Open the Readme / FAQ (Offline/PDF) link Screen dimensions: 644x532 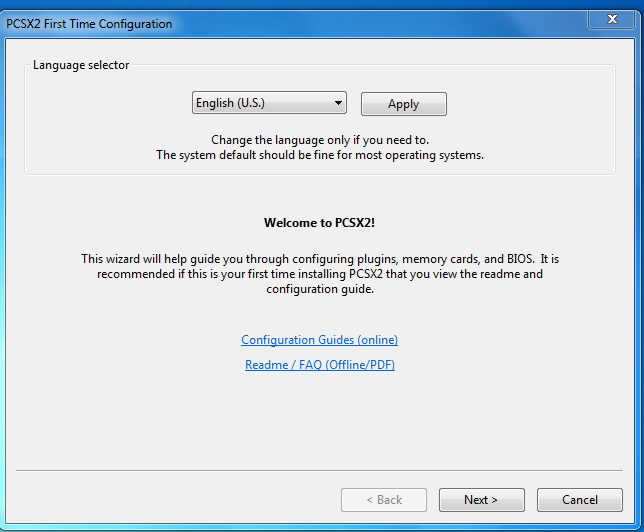pos(320,365)
